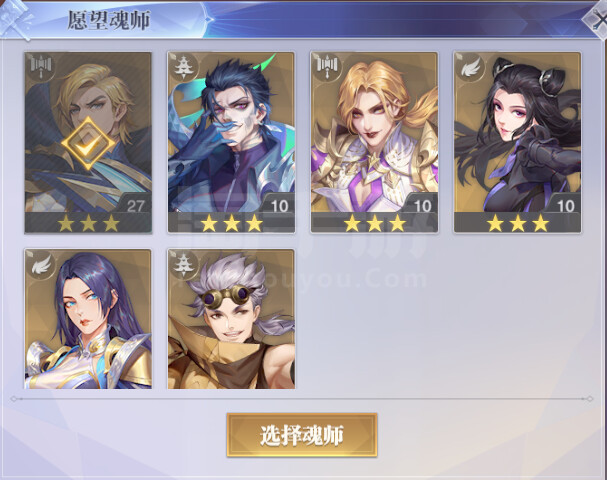Click the level 27 badge on blond hero
This screenshot has width=607, height=480.
click(x=135, y=206)
